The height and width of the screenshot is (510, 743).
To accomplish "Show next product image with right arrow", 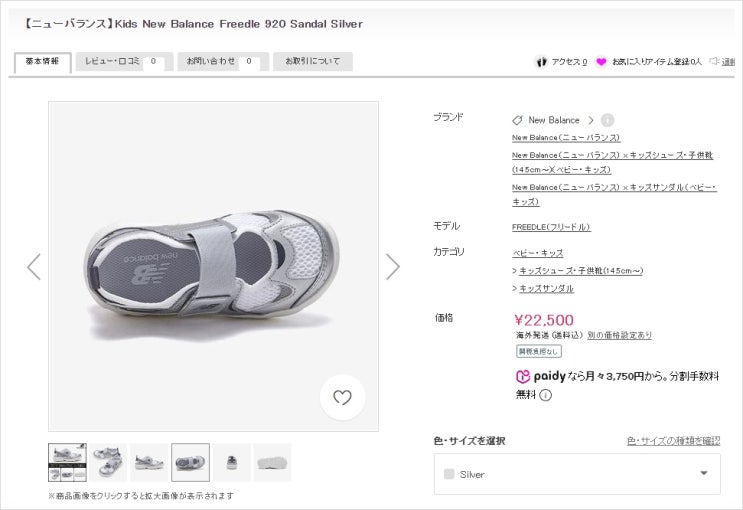I will pos(392,266).
